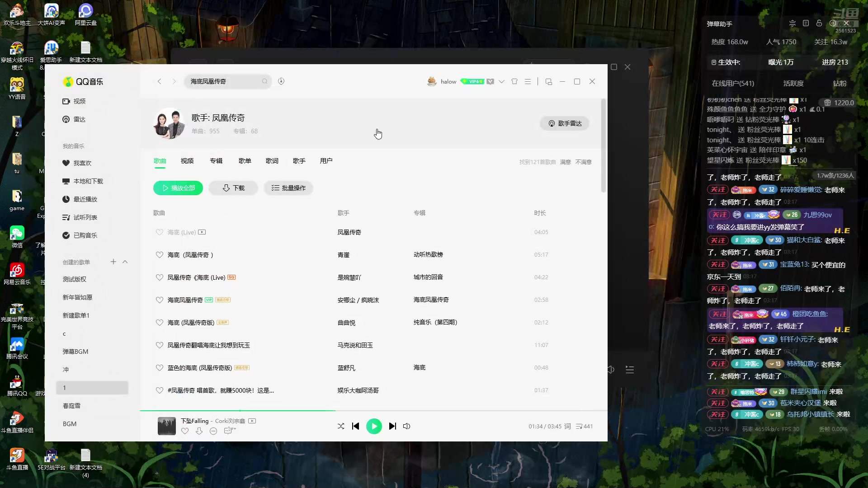Open 本地和下载 page

point(83,181)
